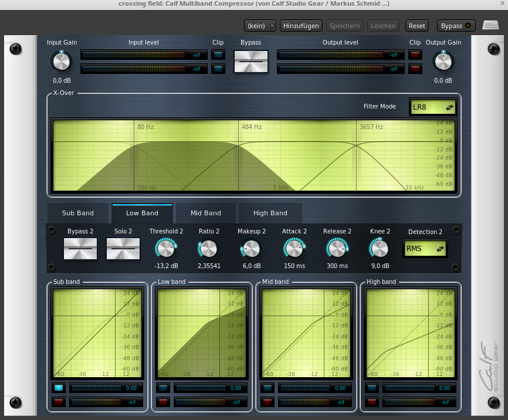Close the plugin window
This screenshot has height=420, width=508.
click(x=502, y=4)
